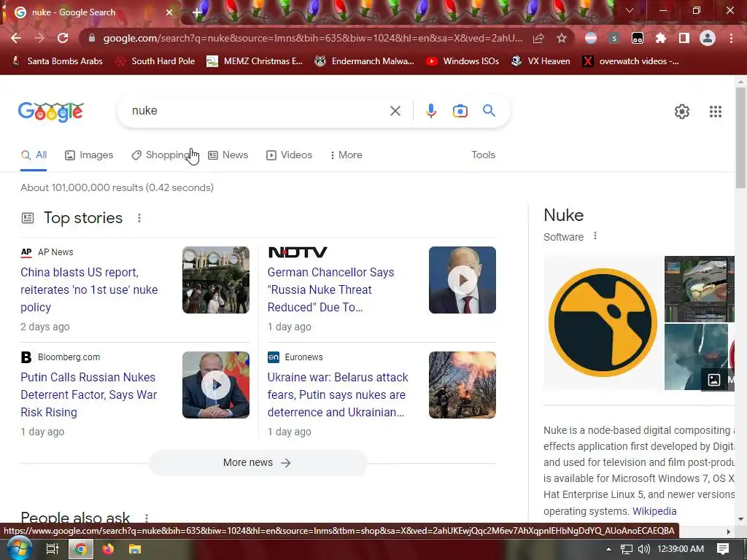The height and width of the screenshot is (560, 747).
Task: Open the Chrome three-dot menu
Action: tap(731, 38)
